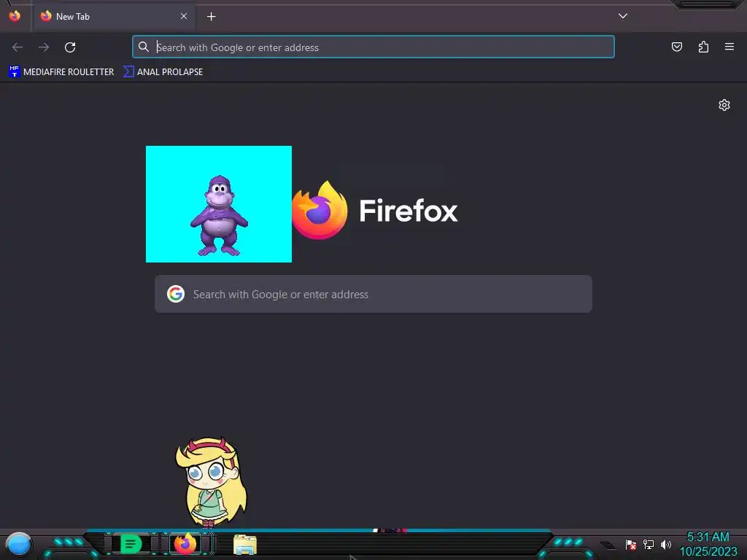Open the ANAL PROLAPSE bookmark
The height and width of the screenshot is (560, 747).
point(163,72)
